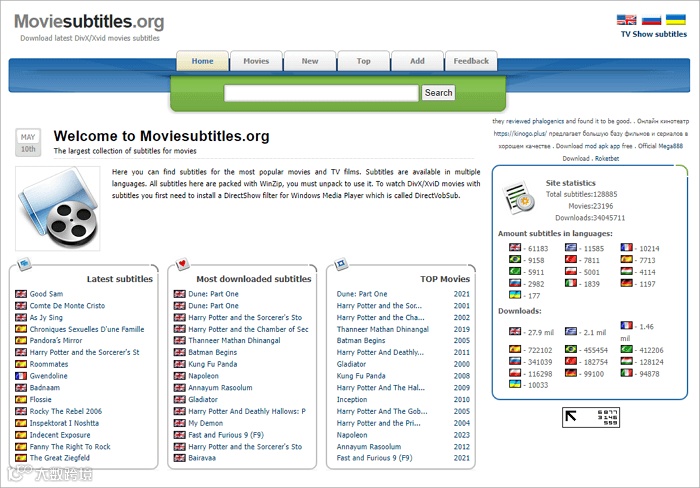Click the Greek flag beside 11585
Image resolution: width=700 pixels, height=488 pixels.
(x=571, y=247)
